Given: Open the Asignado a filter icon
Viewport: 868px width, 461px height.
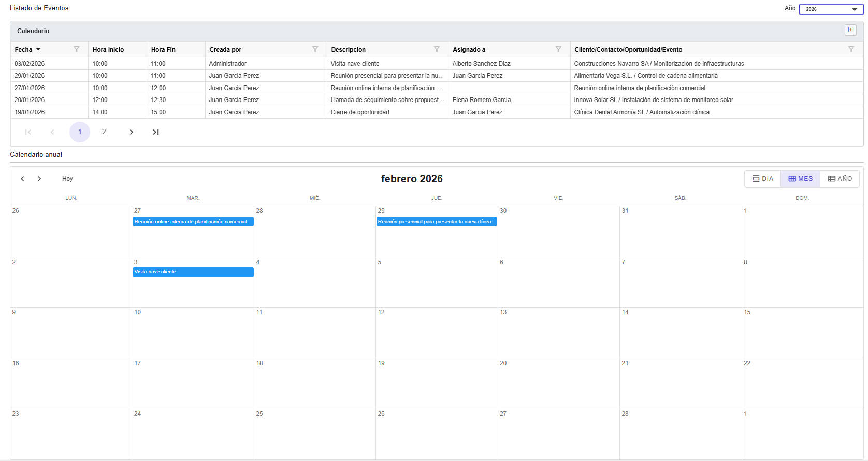Looking at the screenshot, I should coord(558,49).
